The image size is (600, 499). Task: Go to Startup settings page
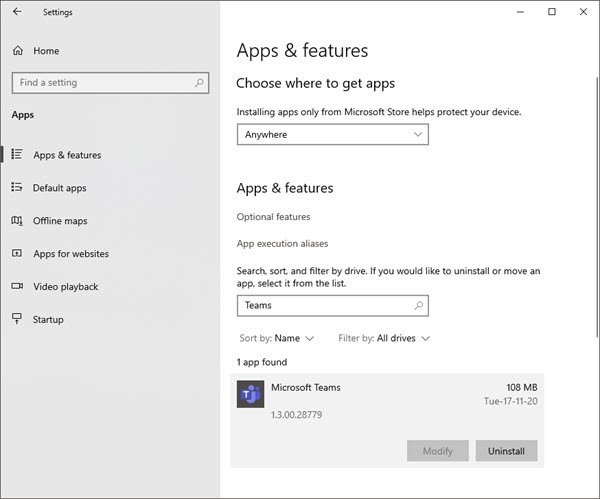point(48,320)
